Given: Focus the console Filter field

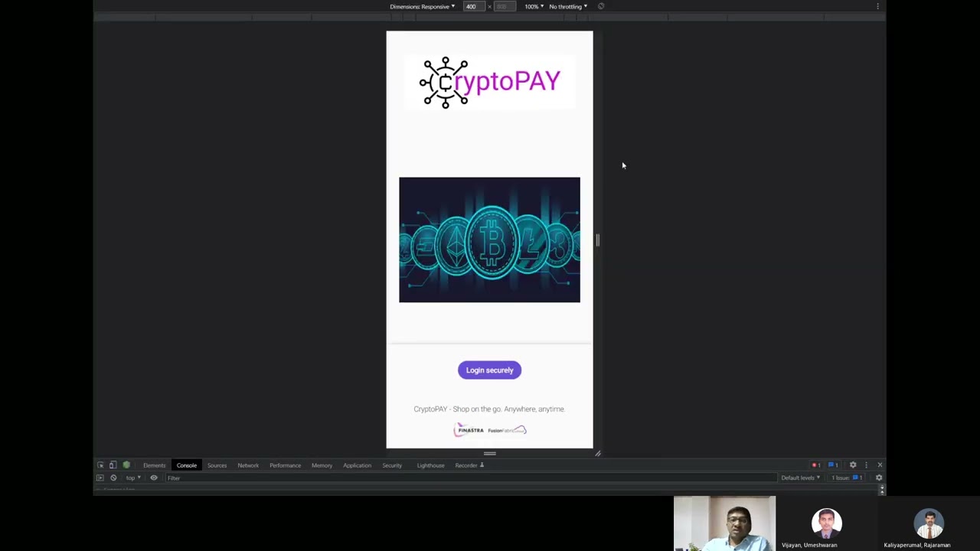Looking at the screenshot, I should (x=471, y=478).
